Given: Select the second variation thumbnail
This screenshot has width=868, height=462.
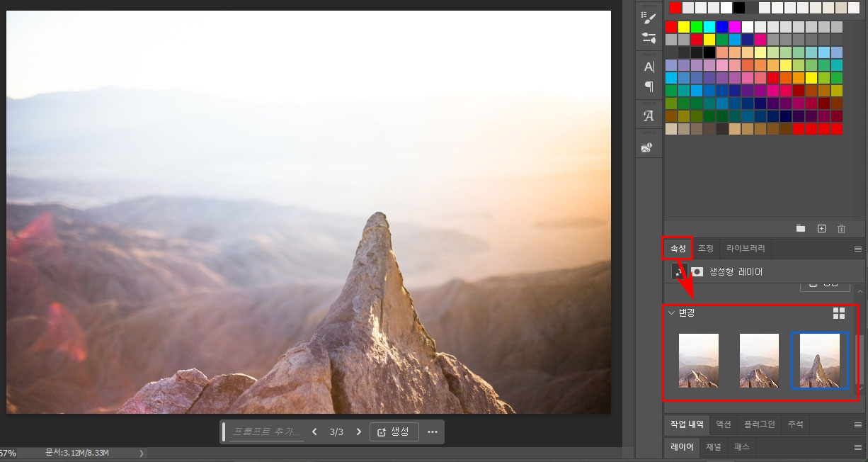Looking at the screenshot, I should [x=759, y=361].
